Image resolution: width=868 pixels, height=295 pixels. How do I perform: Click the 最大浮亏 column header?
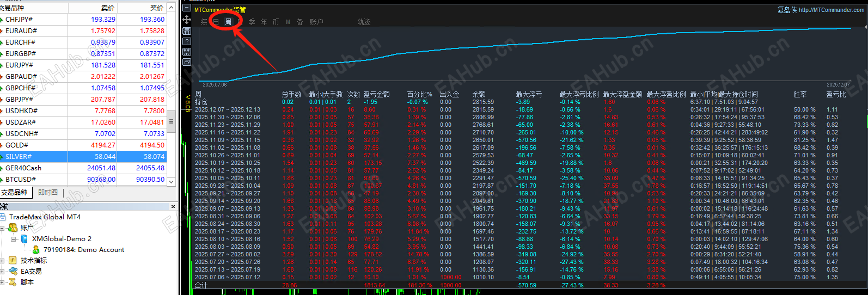coord(529,94)
